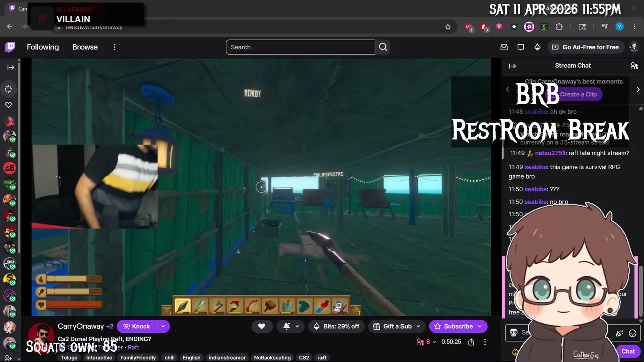Open the user avatar menu in Twitch header
Viewport: 644px width, 362px height.
click(634, 47)
